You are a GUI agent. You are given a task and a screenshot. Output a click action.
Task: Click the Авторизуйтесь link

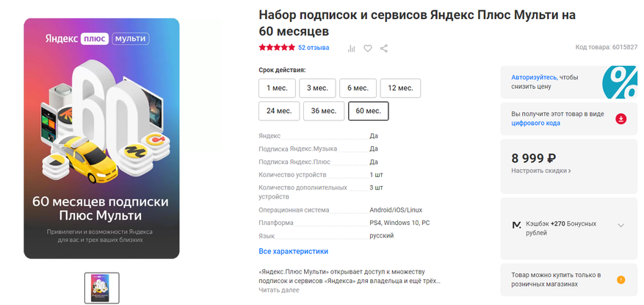point(534,77)
